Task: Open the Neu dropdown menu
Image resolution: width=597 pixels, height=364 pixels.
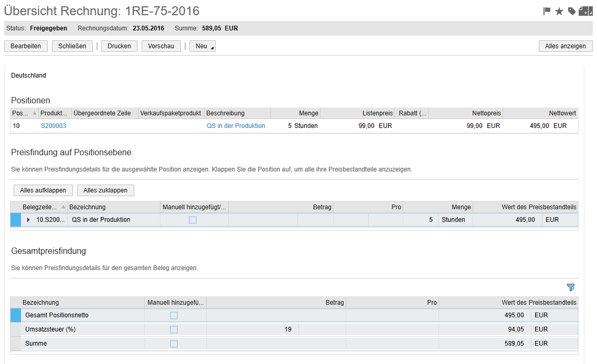Action: click(x=202, y=46)
